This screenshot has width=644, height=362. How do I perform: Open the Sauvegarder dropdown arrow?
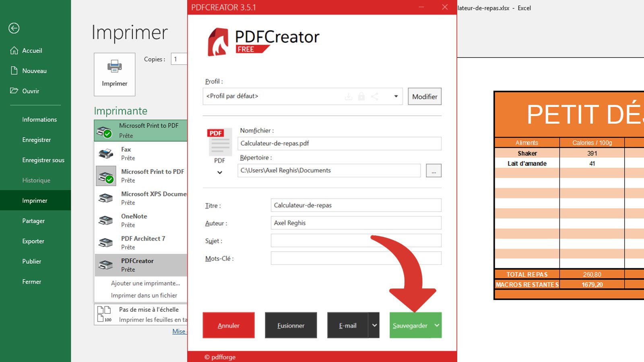click(437, 325)
